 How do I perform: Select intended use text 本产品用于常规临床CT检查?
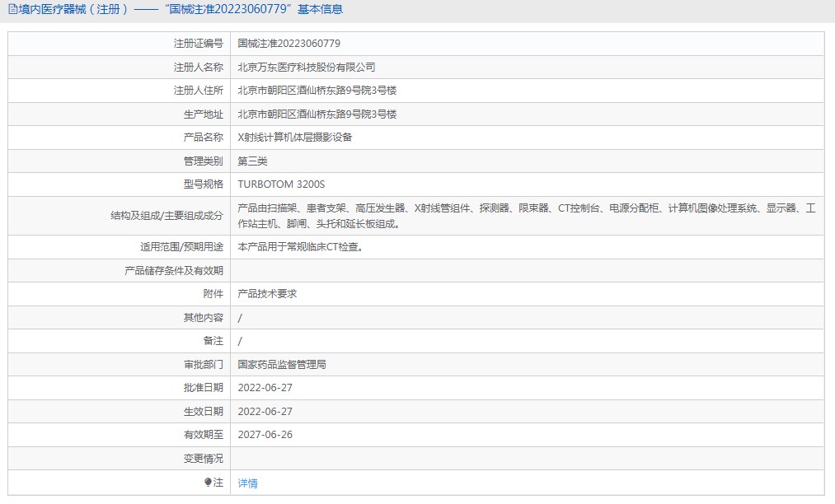click(300, 247)
